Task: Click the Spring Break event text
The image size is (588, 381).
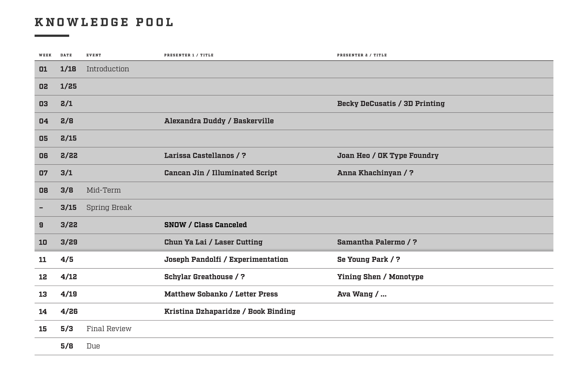Action: pos(109,207)
